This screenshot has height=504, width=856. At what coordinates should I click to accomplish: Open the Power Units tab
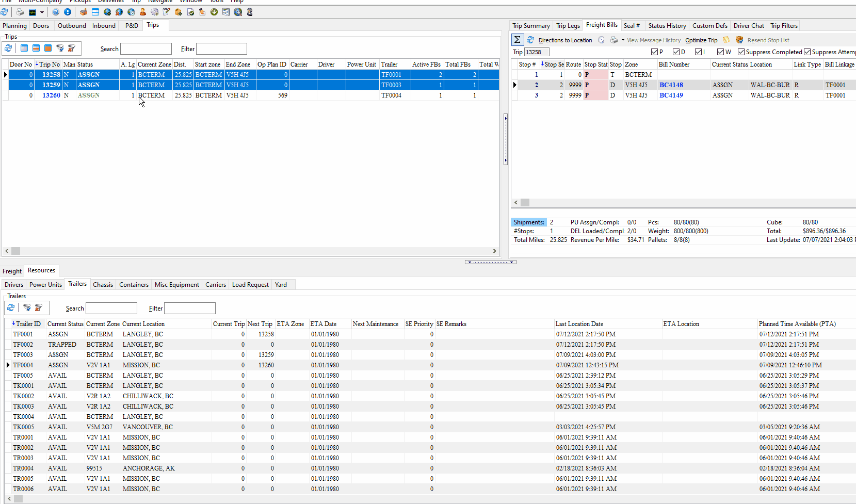click(45, 285)
